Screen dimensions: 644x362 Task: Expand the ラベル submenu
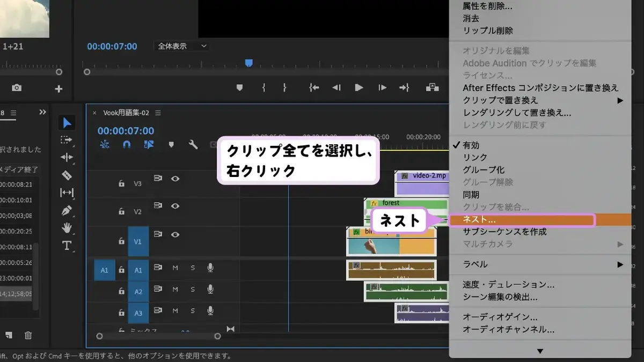coord(540,264)
